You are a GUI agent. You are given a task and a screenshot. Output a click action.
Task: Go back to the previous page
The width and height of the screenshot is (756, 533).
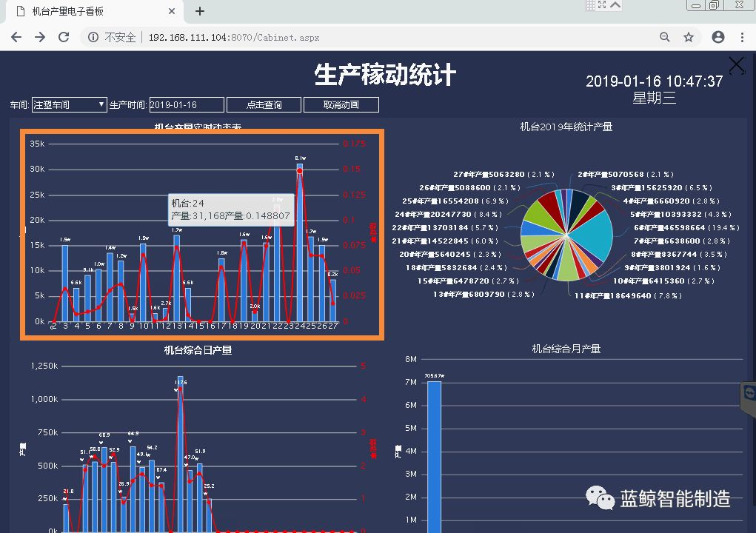tap(16, 37)
